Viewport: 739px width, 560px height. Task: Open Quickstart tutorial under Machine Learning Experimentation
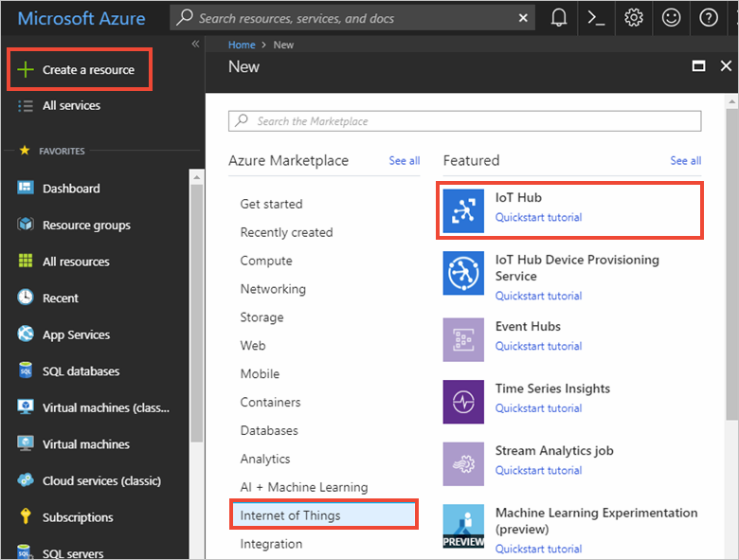point(538,550)
